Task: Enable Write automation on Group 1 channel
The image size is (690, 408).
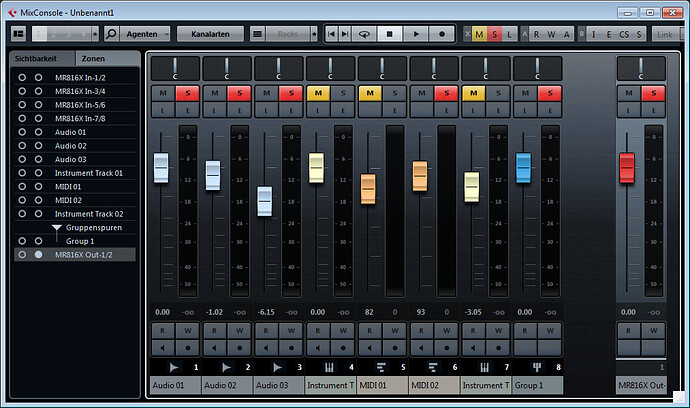Action: pos(550,331)
